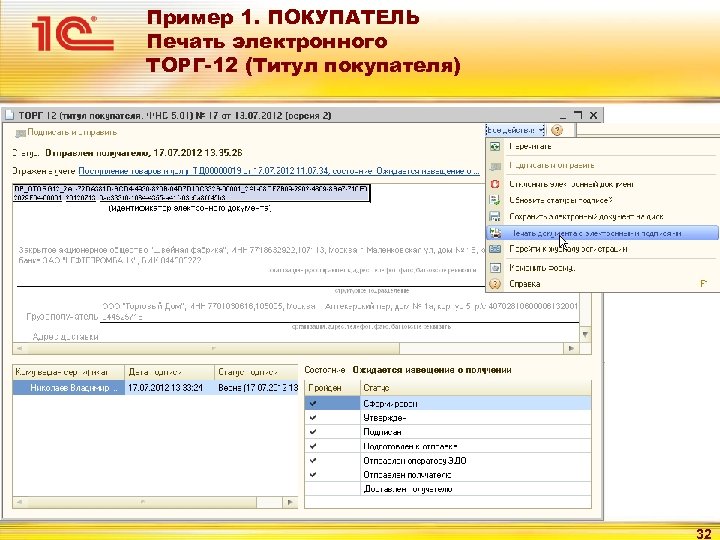Viewport: 720px width, 540px height.
Task: Select the Сформирован status row
Action: click(448, 404)
